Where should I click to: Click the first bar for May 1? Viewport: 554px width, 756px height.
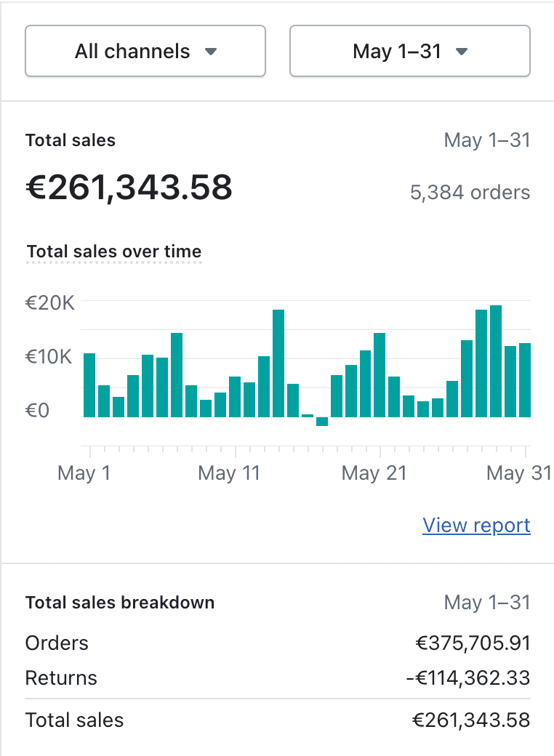[x=89, y=385]
